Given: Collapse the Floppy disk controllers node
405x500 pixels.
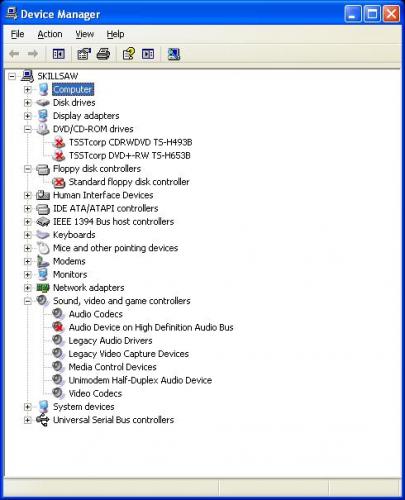Looking at the screenshot, I should pyautogui.click(x=28, y=169).
